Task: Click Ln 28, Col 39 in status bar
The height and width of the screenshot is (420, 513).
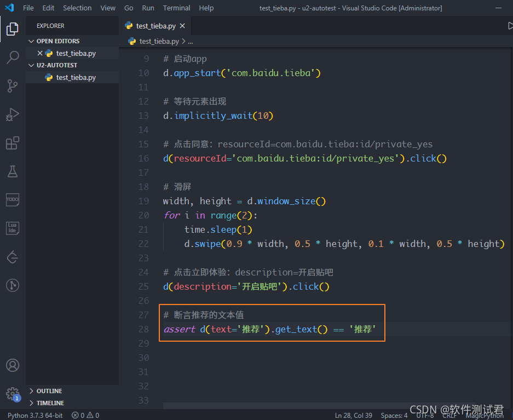Action: click(x=353, y=416)
